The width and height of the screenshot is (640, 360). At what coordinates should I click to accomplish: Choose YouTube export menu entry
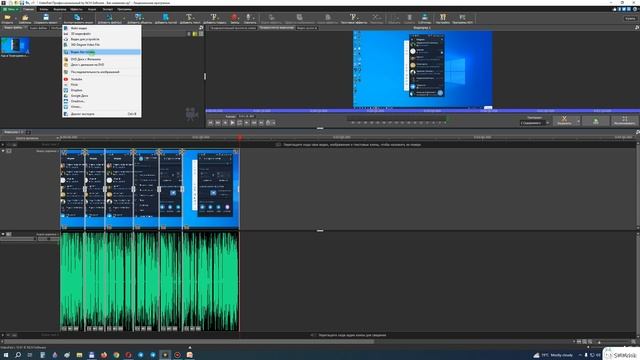[102, 79]
